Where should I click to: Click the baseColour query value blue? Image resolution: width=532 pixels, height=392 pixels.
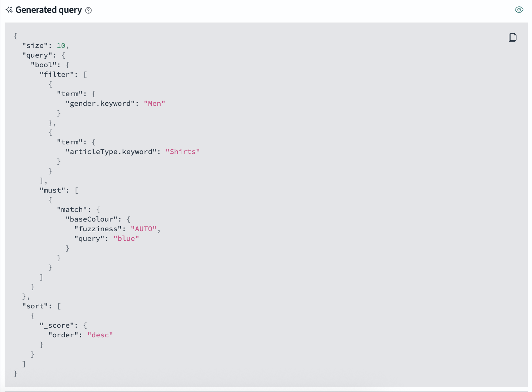pyautogui.click(x=126, y=238)
